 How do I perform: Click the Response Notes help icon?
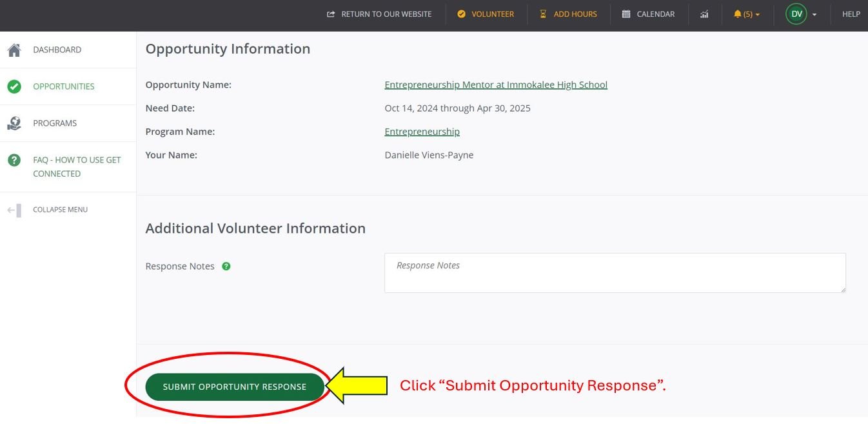point(226,266)
